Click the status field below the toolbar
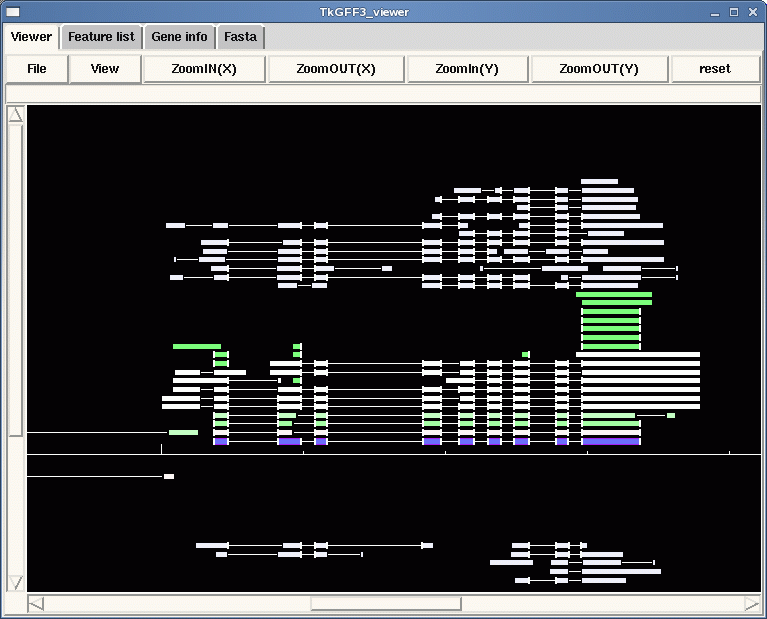767x619 pixels. (x=383, y=93)
